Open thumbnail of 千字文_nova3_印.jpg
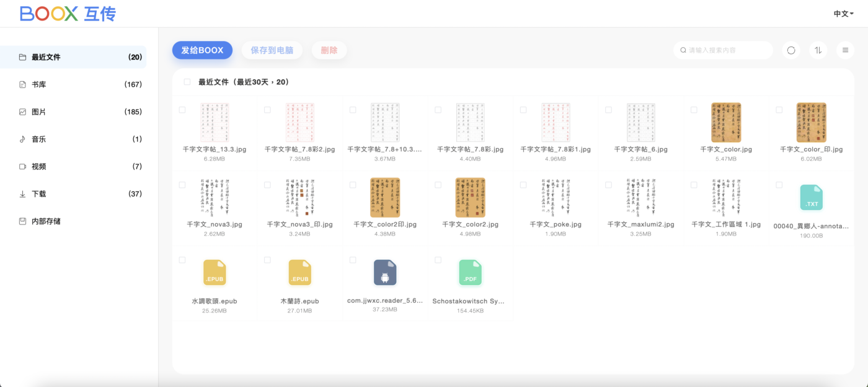Viewport: 868px width, 387px height. pos(299,197)
